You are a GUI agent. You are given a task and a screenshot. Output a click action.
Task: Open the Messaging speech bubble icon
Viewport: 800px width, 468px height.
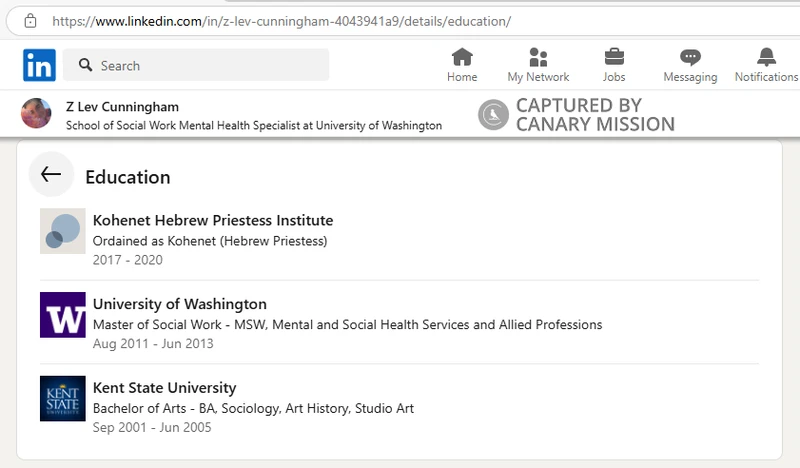click(690, 57)
